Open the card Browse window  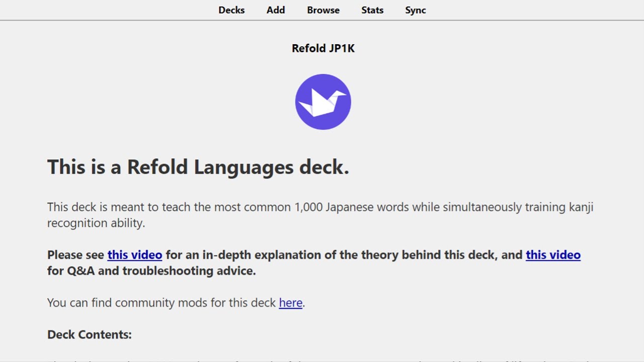(x=323, y=10)
